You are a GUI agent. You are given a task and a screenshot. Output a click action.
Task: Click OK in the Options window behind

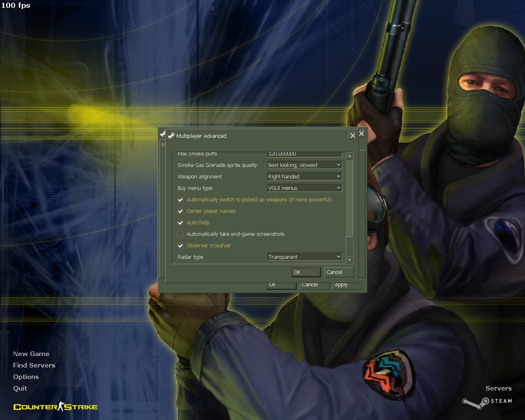282,285
